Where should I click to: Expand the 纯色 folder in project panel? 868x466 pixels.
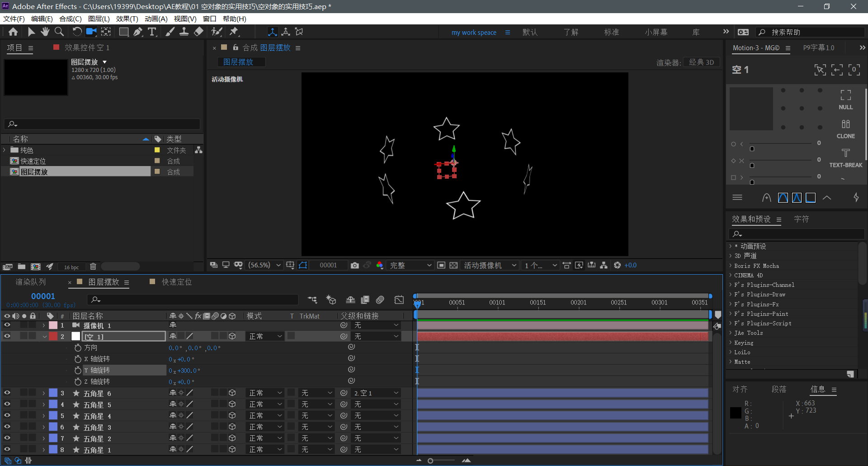pyautogui.click(x=5, y=150)
